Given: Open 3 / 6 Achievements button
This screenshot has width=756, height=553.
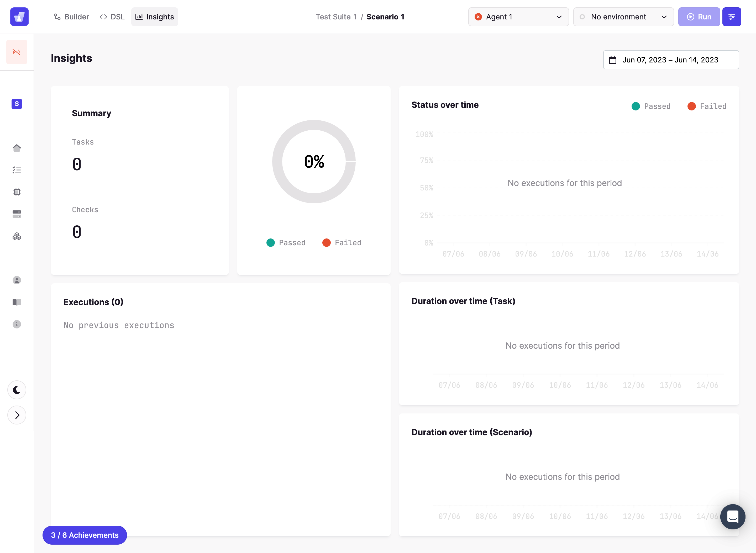Looking at the screenshot, I should tap(85, 535).
